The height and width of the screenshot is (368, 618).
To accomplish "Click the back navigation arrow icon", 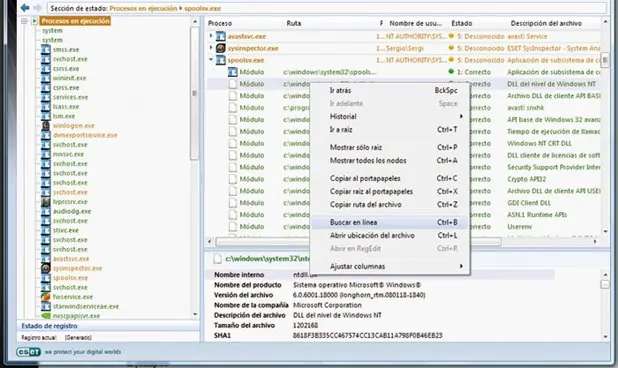I will [25, 7].
